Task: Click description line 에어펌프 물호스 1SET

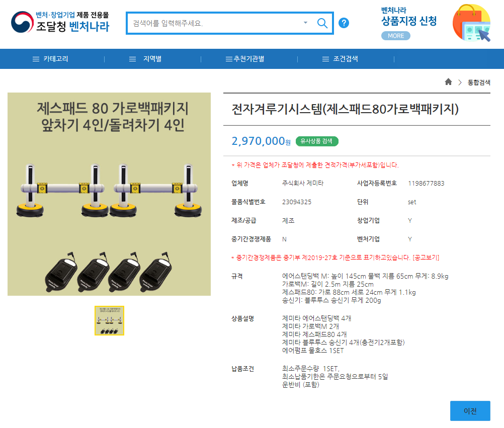Action: click(x=313, y=351)
